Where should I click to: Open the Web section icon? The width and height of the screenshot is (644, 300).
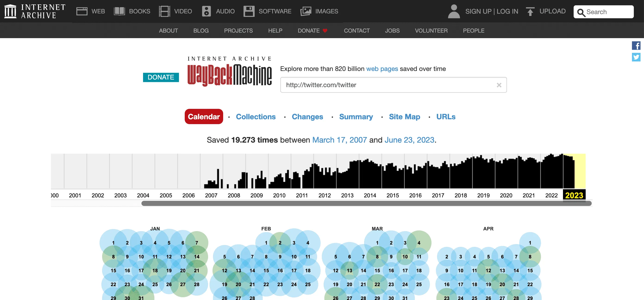point(82,11)
